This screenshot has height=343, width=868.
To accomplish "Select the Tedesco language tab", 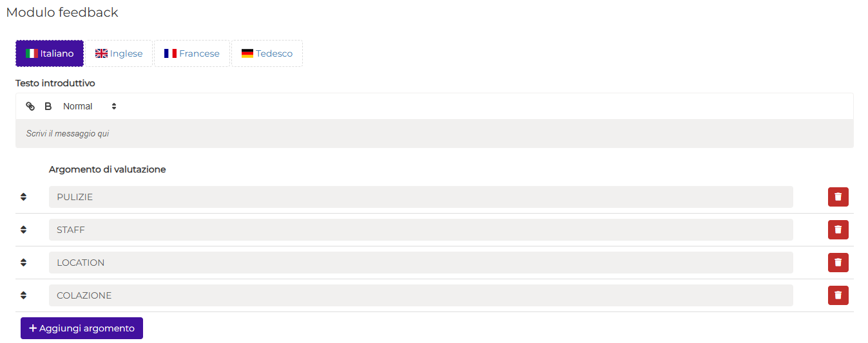I will (x=267, y=53).
